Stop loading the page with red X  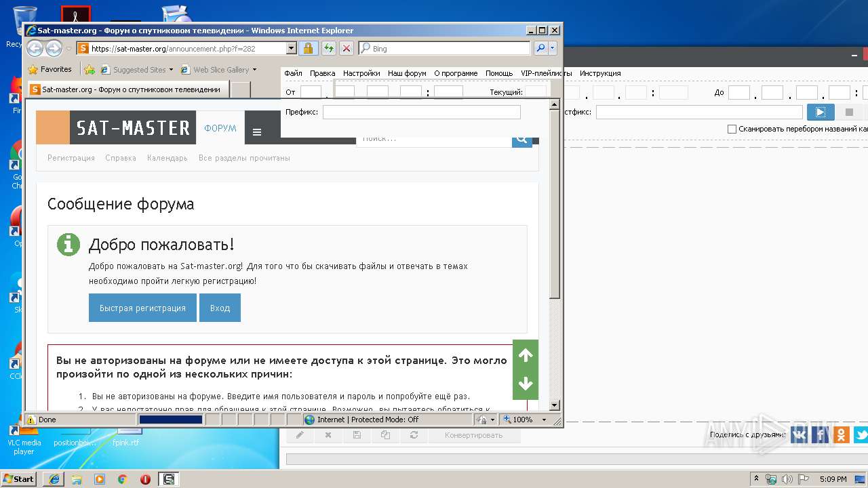pyautogui.click(x=347, y=48)
